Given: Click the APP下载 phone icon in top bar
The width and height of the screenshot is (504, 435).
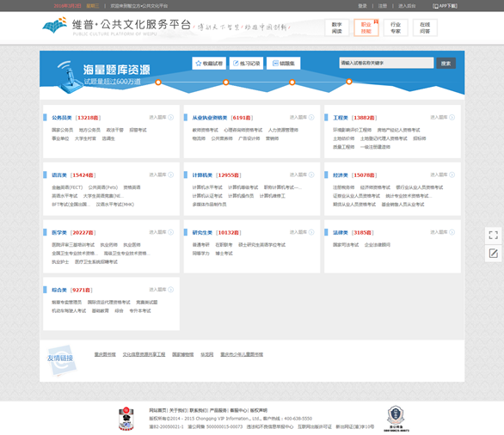Looking at the screenshot, I should point(435,6).
